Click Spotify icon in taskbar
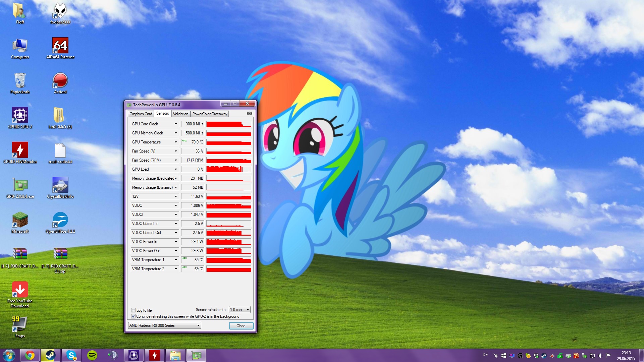644x362 pixels. (92, 355)
